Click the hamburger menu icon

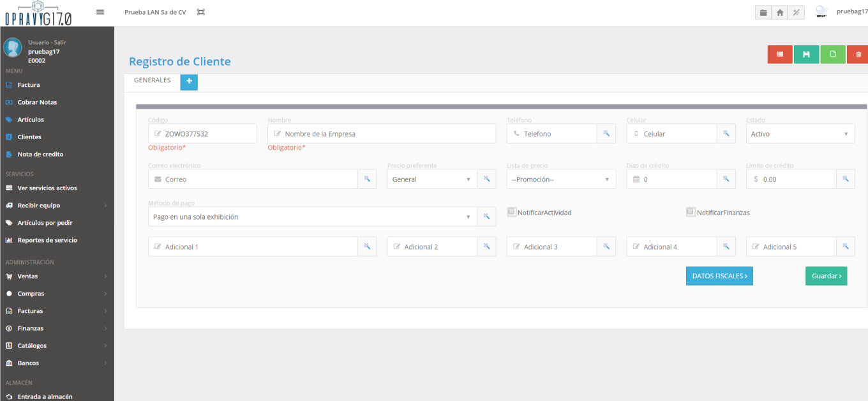pyautogui.click(x=100, y=11)
